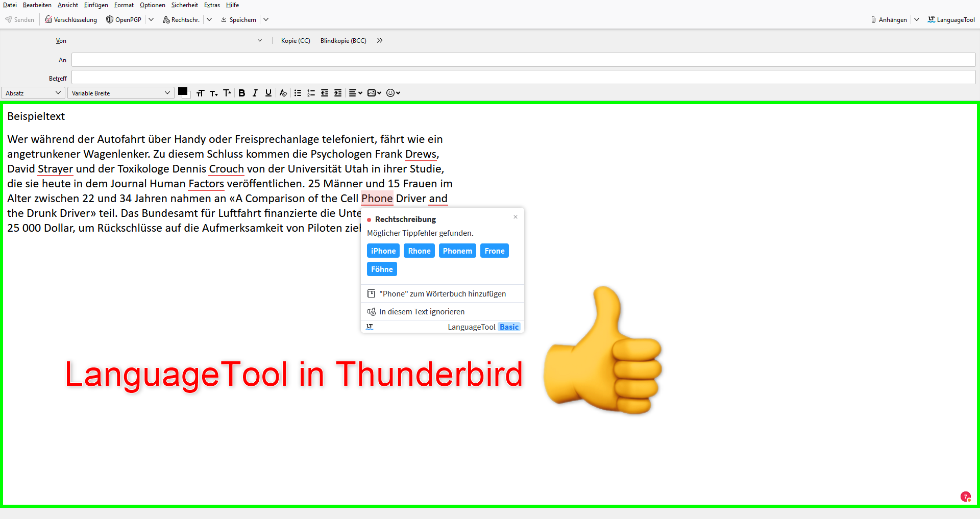Click the LanguageTool logo in popup footer
The width and height of the screenshot is (980, 519).
click(370, 327)
